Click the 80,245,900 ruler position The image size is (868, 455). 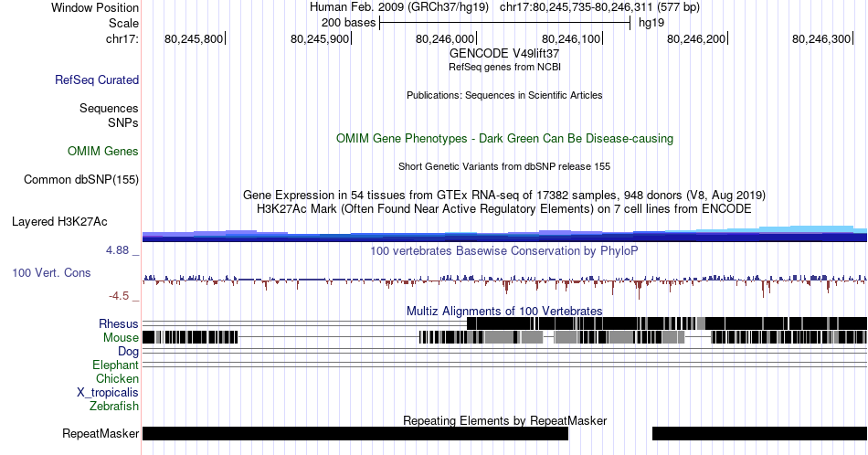tap(320, 38)
